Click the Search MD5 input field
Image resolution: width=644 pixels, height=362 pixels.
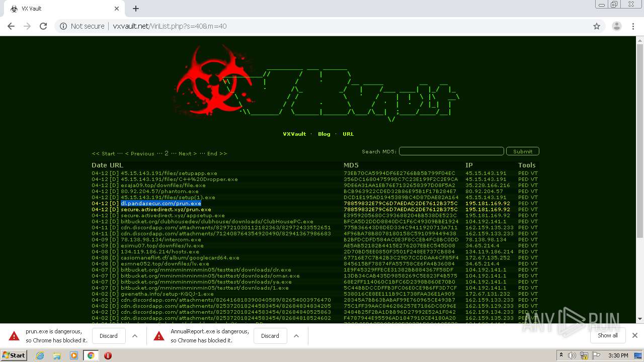point(451,151)
